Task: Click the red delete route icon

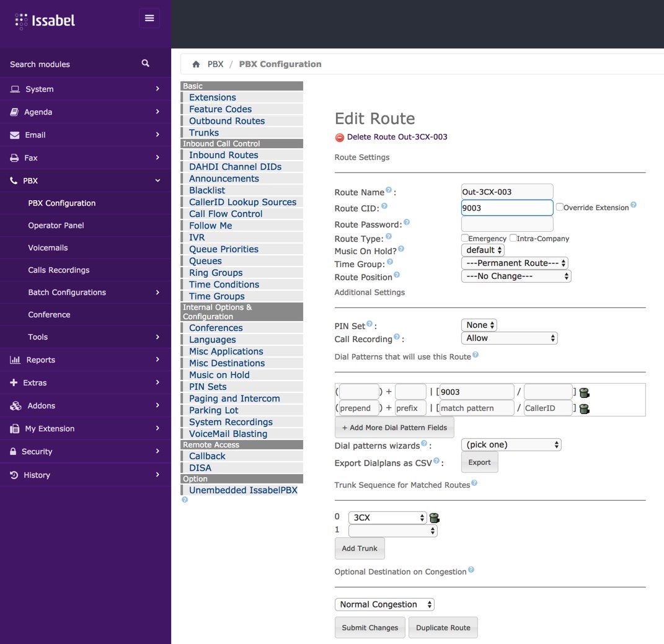Action: (x=339, y=137)
